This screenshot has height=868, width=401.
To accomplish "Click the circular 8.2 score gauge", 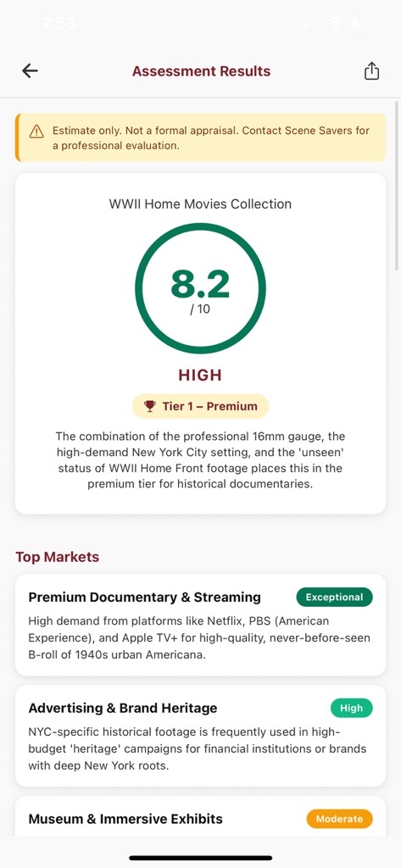I will (200, 288).
